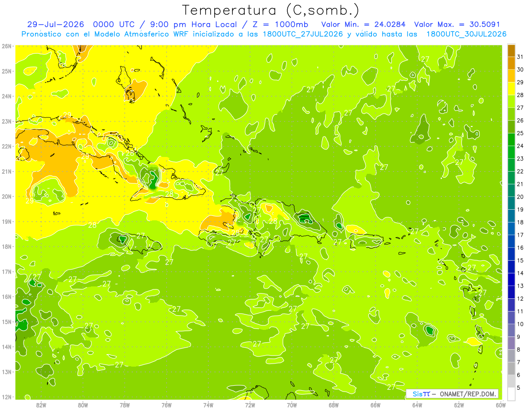Click the "19N" latitude axis label
This screenshot has height=411, width=532.
(x=6, y=221)
